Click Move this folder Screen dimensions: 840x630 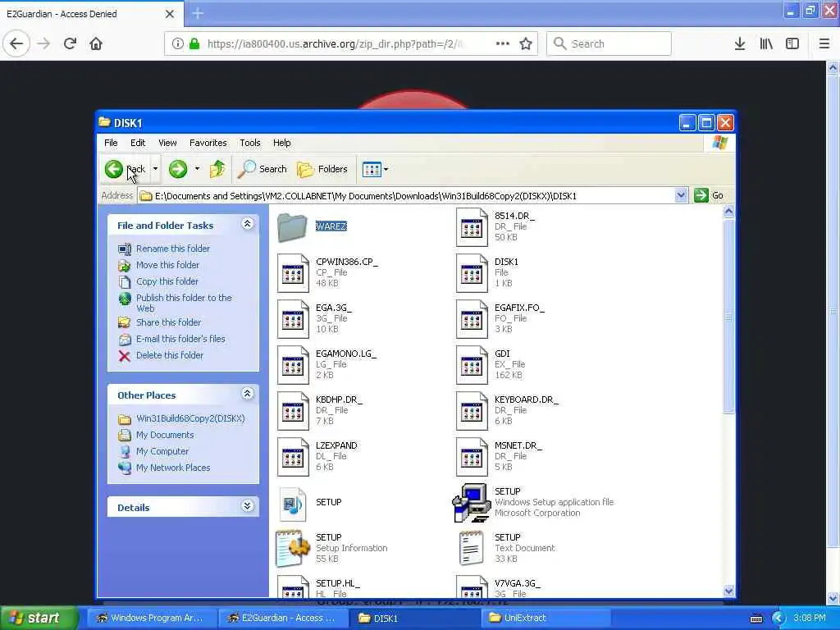tap(167, 265)
